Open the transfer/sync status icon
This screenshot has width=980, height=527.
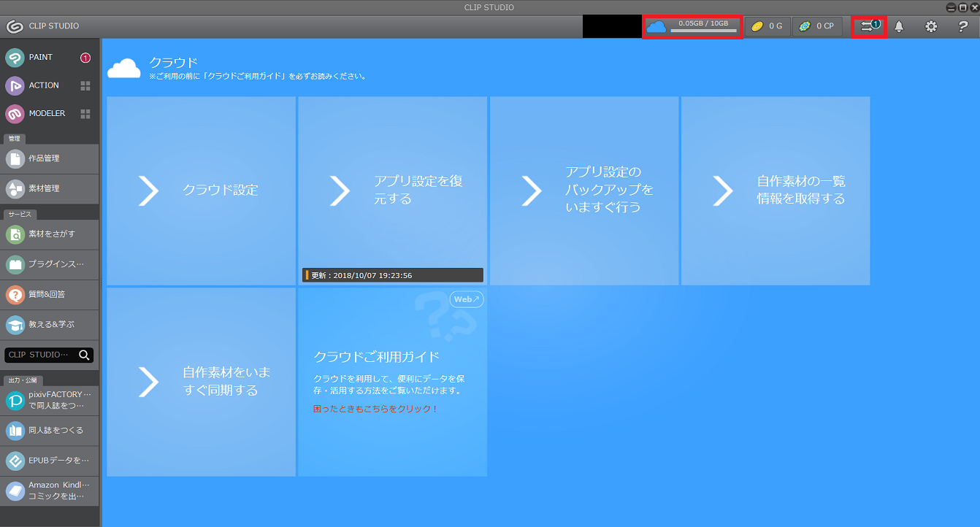pyautogui.click(x=869, y=26)
